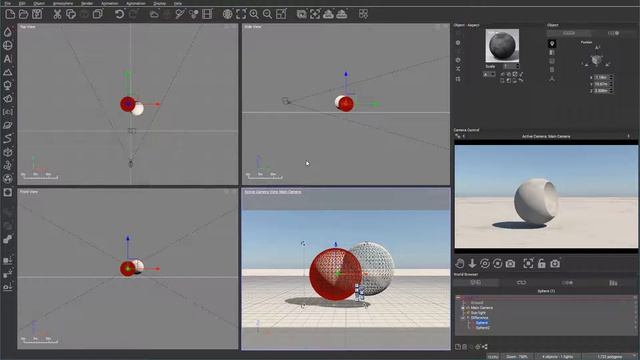Click the New scene icon
640x360 pixels.
(x=10, y=14)
